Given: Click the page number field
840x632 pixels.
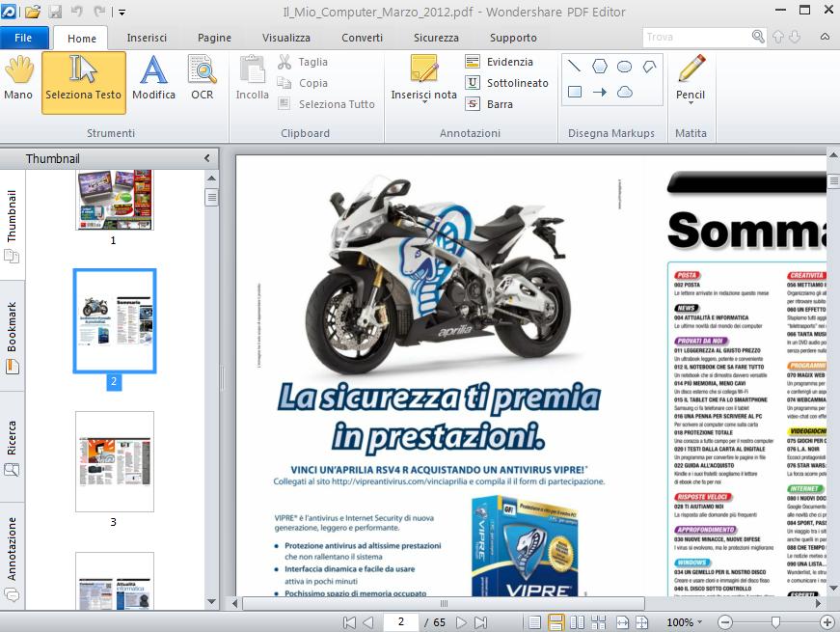Looking at the screenshot, I should (400, 621).
